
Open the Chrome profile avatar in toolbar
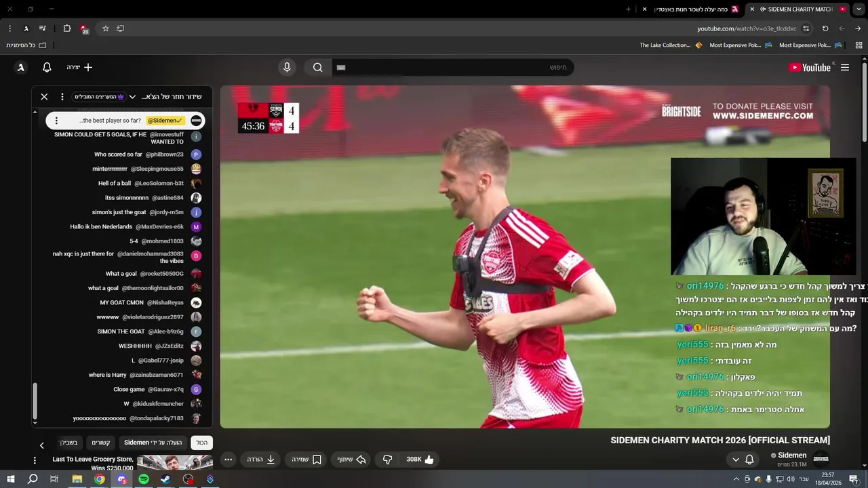click(x=26, y=28)
